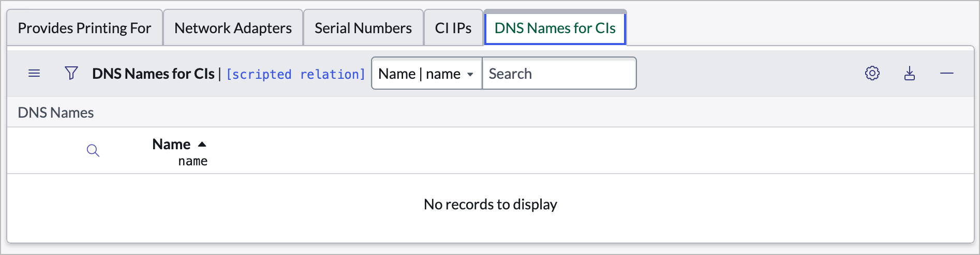This screenshot has height=255, width=980.
Task: Open the gear personalize list settings
Action: pos(872,74)
